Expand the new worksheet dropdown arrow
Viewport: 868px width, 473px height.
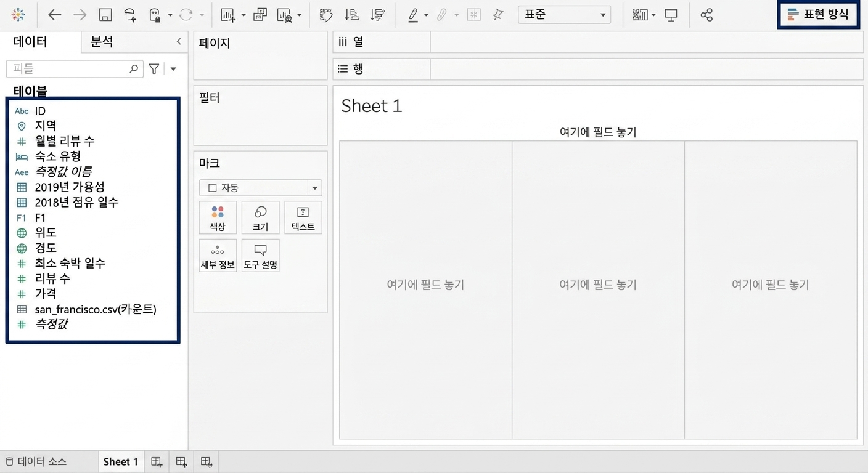[244, 15]
